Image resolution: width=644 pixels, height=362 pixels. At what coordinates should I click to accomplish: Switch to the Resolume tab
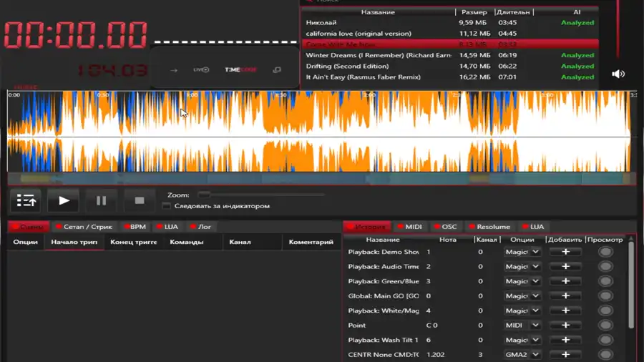coord(489,227)
